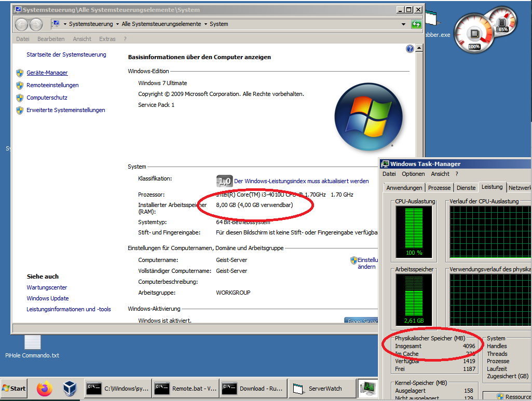Open Erweiterte Systemeinstellungen

click(x=66, y=110)
